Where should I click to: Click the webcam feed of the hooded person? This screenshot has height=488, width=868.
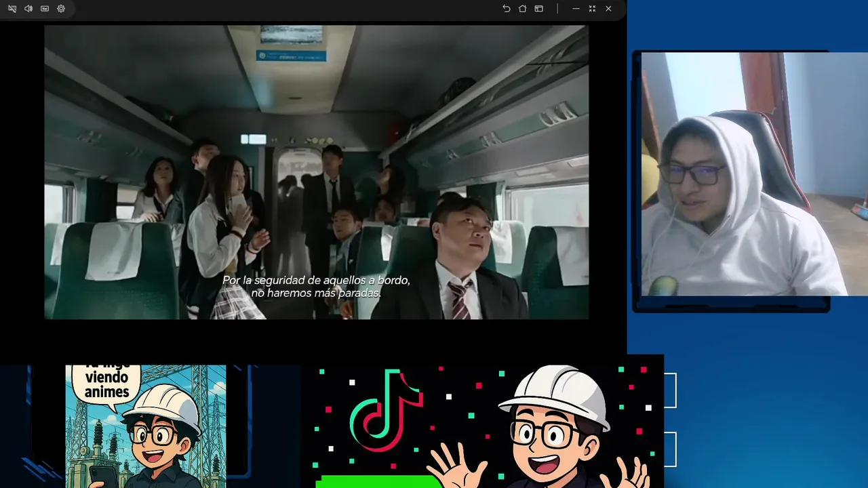[x=754, y=174]
